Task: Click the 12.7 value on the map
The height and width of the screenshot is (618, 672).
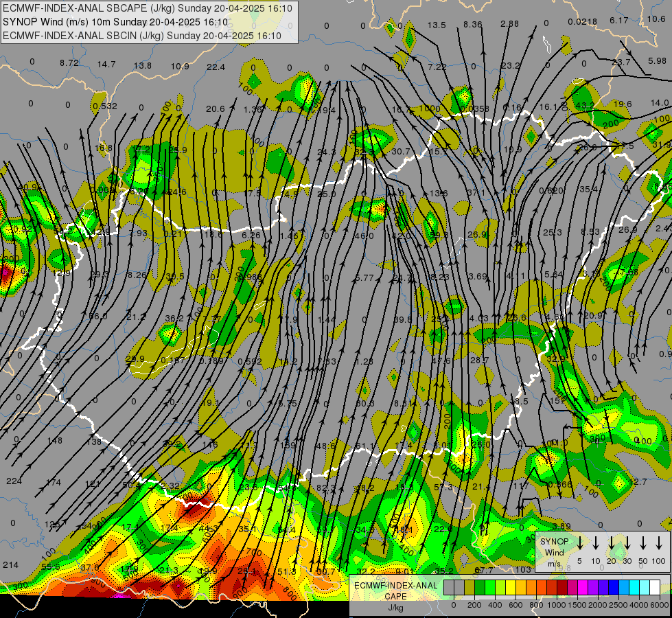Action: (638, 482)
